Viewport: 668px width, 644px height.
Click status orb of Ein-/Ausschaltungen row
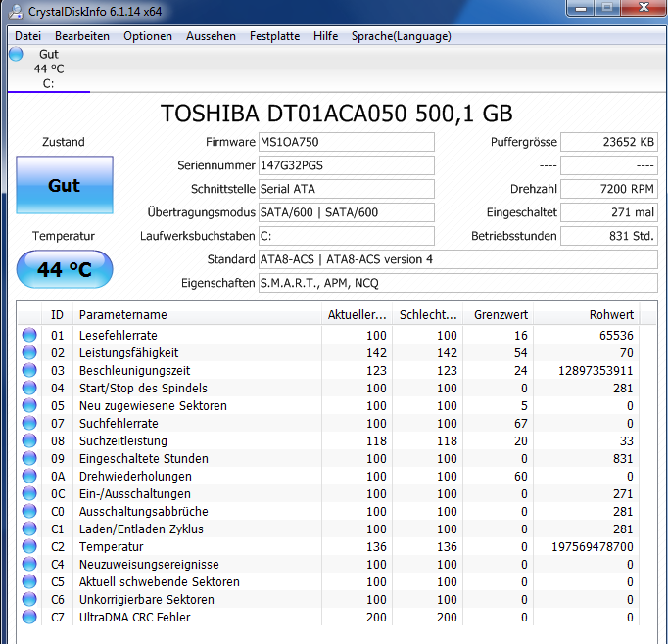tap(29, 493)
